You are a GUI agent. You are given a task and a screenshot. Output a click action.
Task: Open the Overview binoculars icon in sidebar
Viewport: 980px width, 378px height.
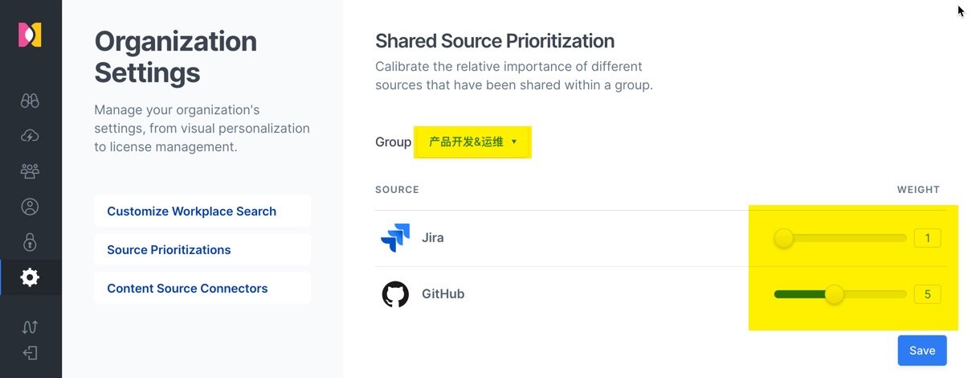pos(30,101)
